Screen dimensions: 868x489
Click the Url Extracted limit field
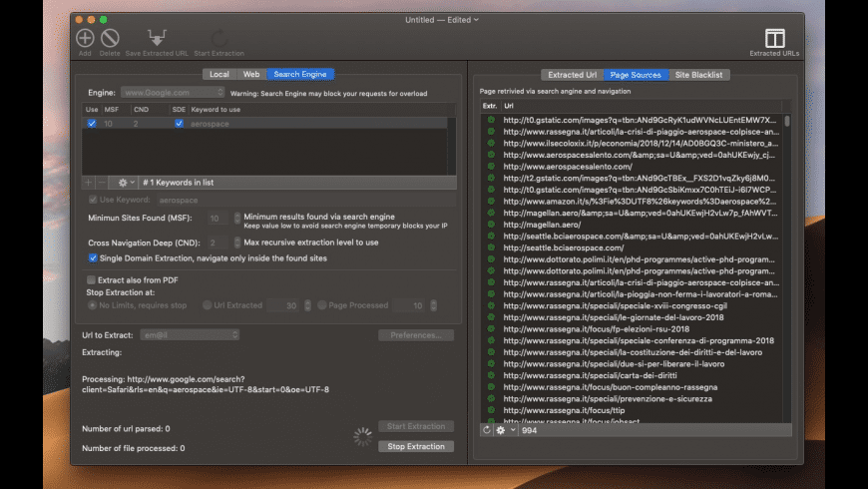tap(284, 305)
